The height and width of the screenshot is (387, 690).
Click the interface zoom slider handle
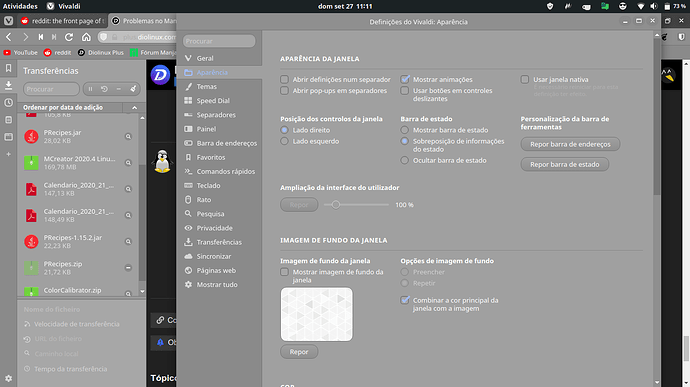[336, 205]
